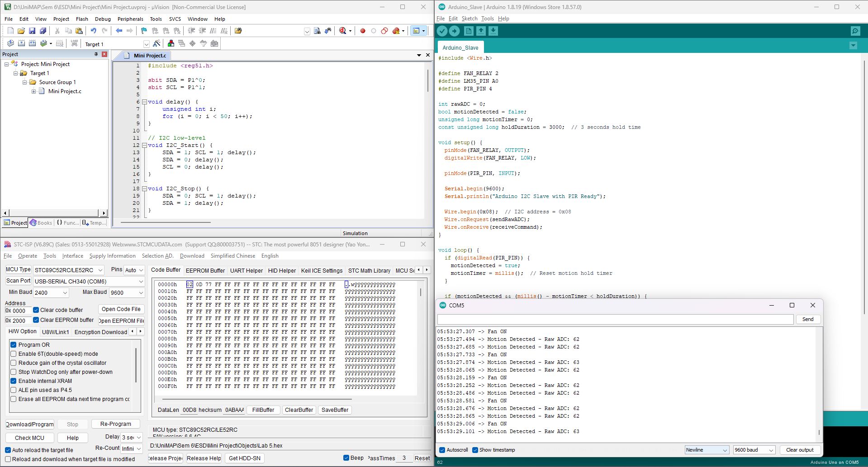Open Target 1 selector dropdown in µVision
Screen dimensions: 868x467
click(146, 44)
